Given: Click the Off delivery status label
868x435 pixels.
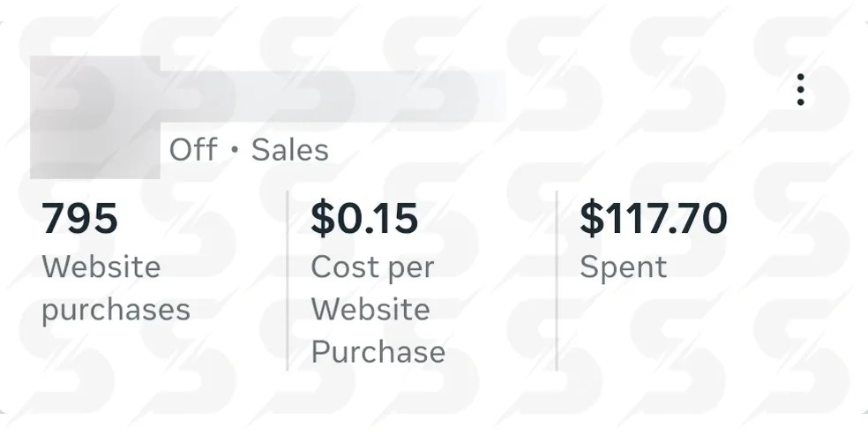Looking at the screenshot, I should pos(192,150).
